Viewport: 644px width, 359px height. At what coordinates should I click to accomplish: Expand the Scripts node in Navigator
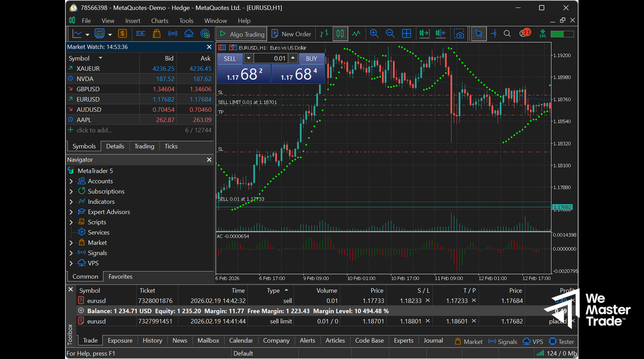pos(71,223)
